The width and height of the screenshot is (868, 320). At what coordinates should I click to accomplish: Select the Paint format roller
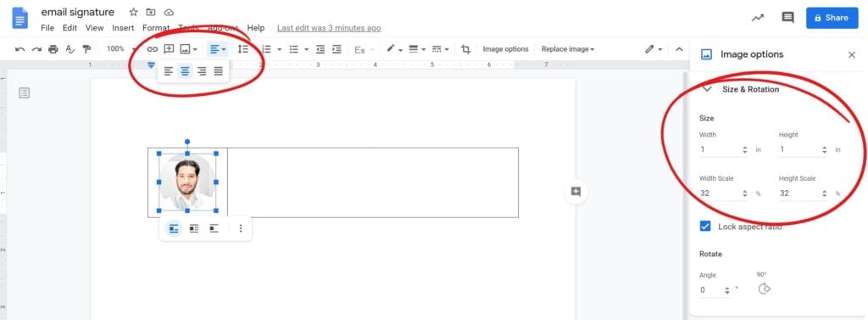pos(86,49)
